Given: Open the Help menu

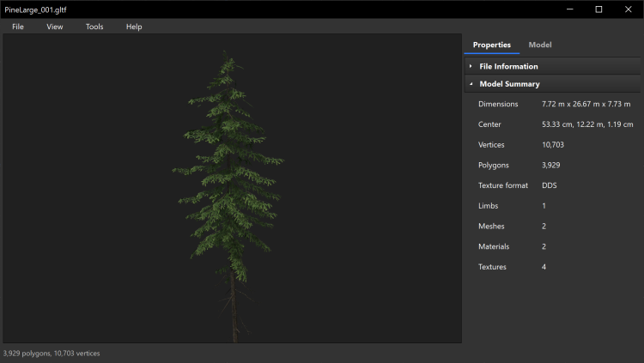Looking at the screenshot, I should [134, 27].
